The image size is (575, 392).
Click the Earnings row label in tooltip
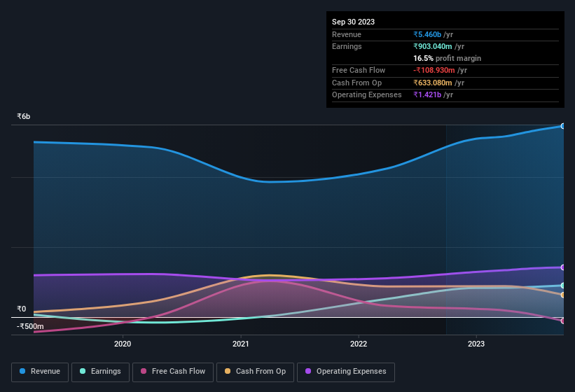pos(347,46)
